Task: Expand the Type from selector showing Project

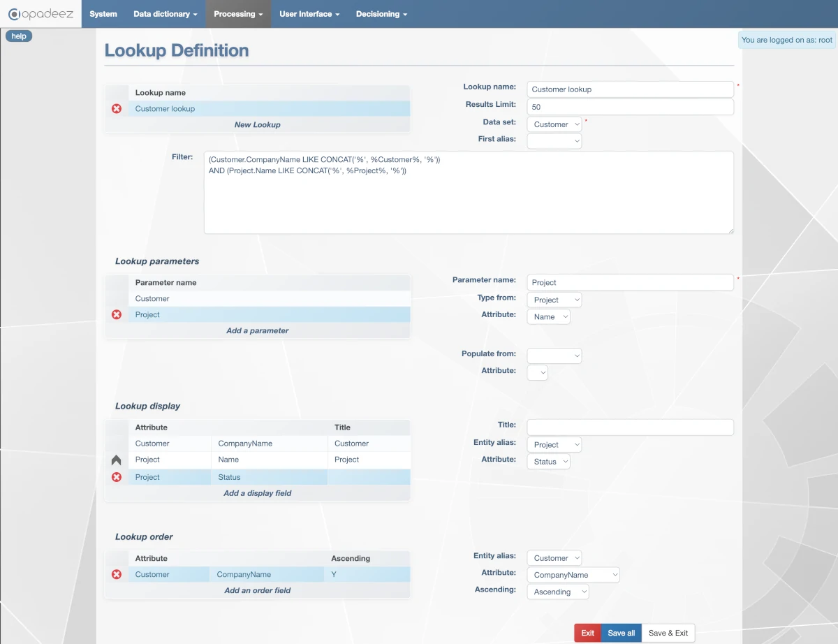Action: 554,299
